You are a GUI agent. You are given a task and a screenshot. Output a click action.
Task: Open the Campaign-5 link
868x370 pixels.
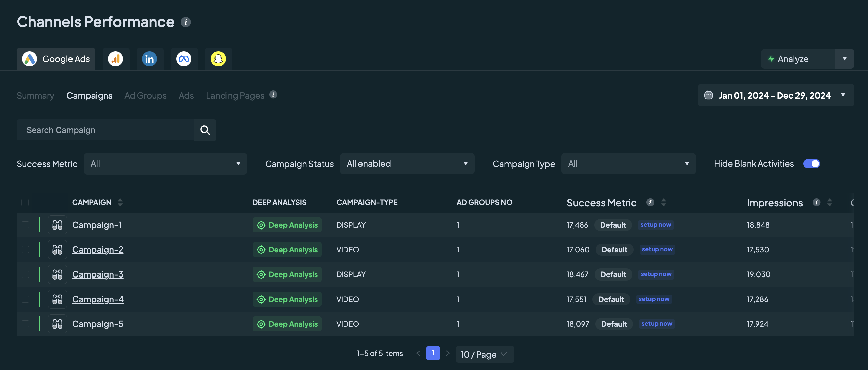pos(98,324)
